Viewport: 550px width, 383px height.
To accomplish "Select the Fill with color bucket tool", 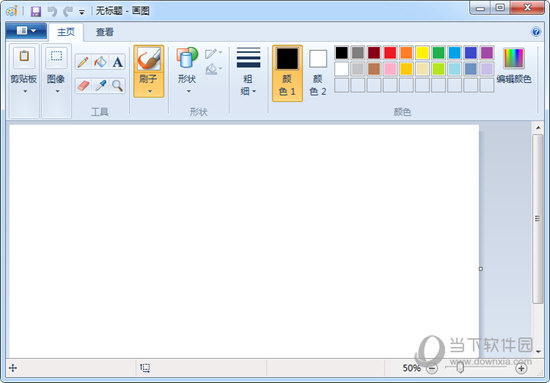I will (100, 62).
